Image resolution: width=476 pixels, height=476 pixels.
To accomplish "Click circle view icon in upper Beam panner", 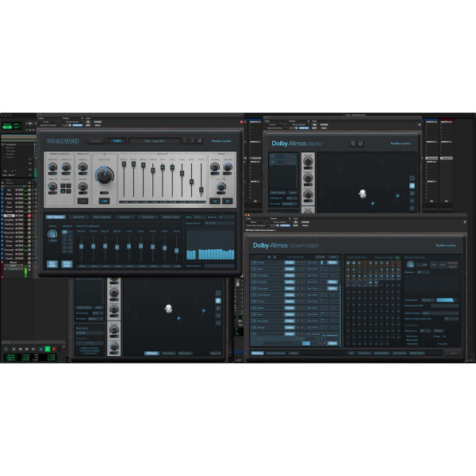I will point(412,178).
